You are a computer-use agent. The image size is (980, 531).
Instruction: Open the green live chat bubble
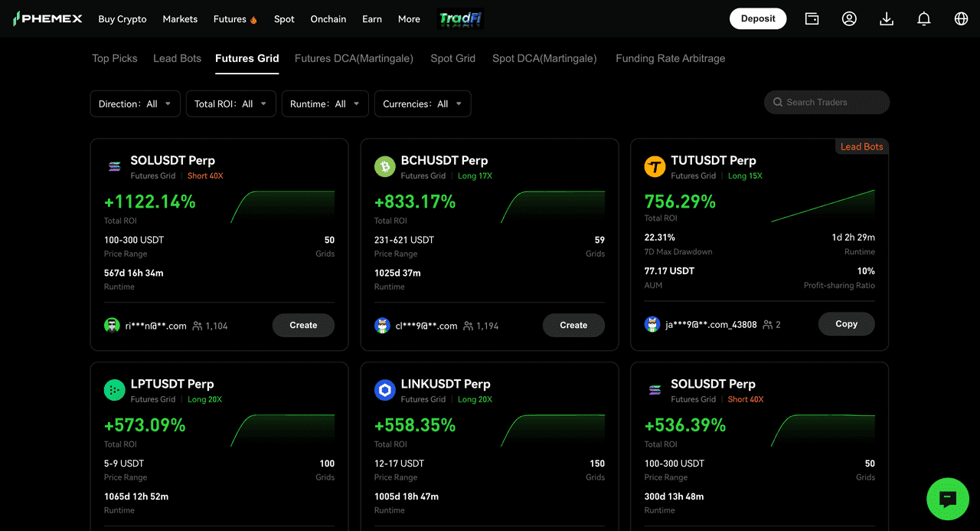coord(948,499)
